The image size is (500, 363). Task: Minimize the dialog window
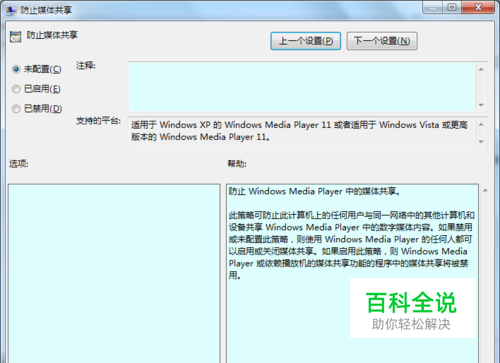433,7
